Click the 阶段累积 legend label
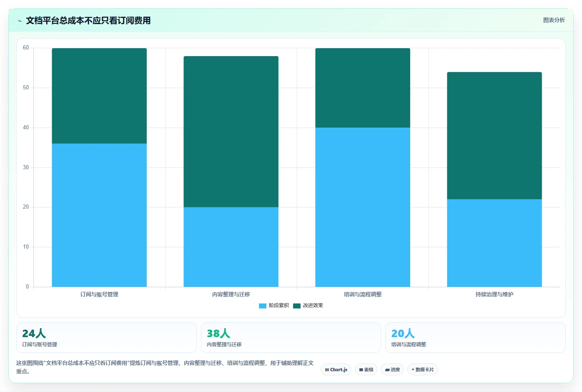This screenshot has height=392, width=582. tap(279, 306)
